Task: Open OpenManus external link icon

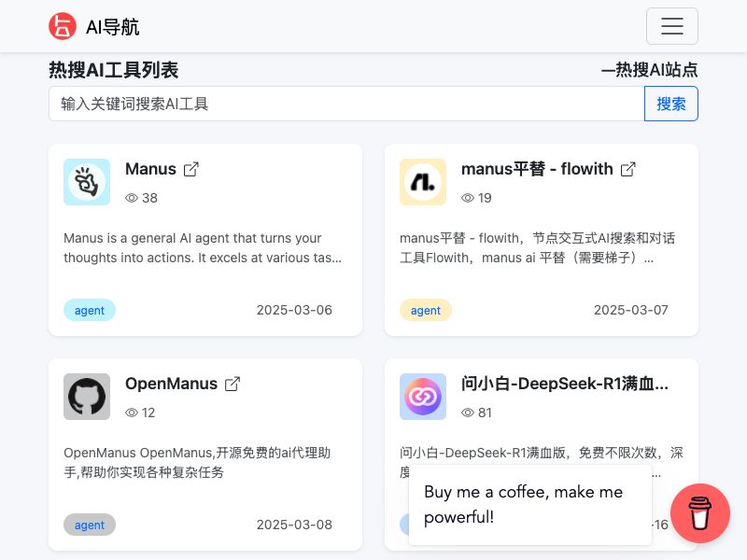Action: point(232,384)
